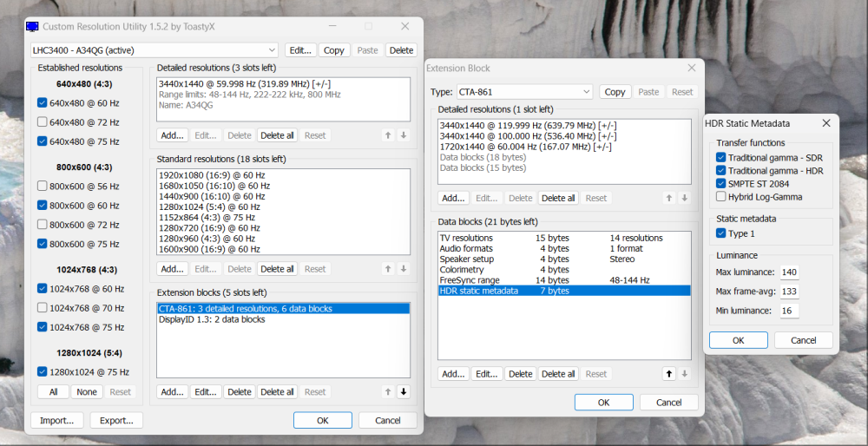The image size is (868, 446).
Task: Enable 640x480 @ 72 Hz resolution
Action: 42,121
